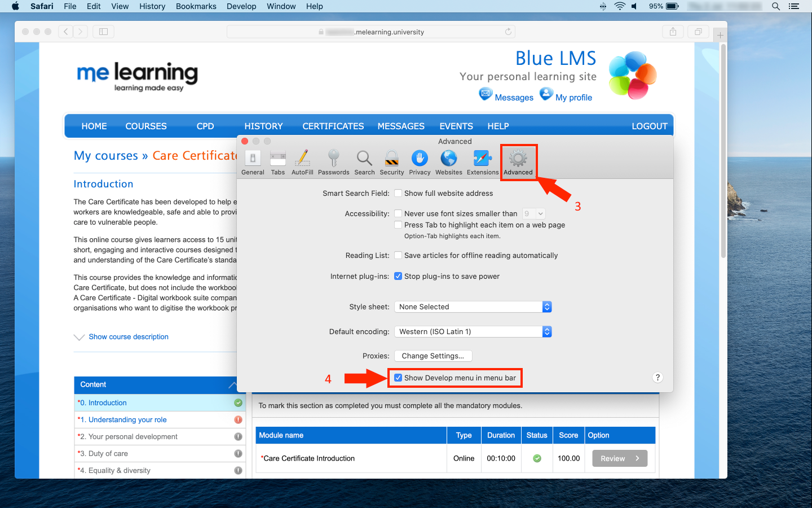812x508 pixels.
Task: Open the Websites preferences pane
Action: 449,163
